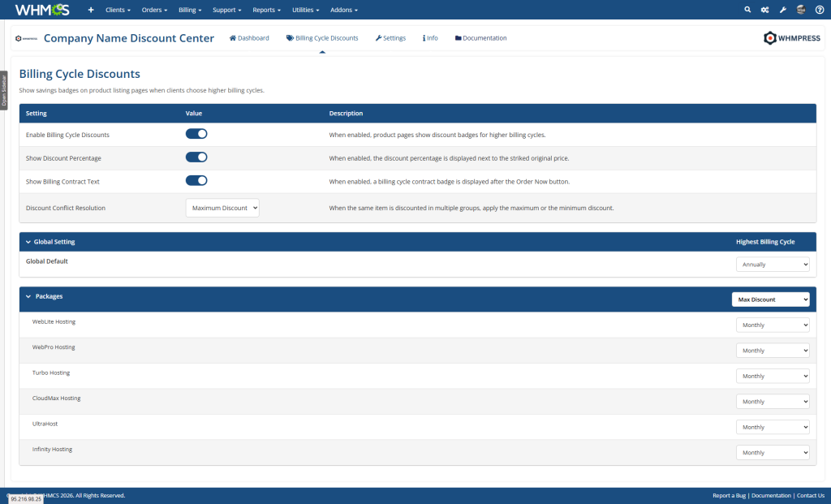The width and height of the screenshot is (831, 504).
Task: Click Report a Bug footer link
Action: click(x=729, y=496)
